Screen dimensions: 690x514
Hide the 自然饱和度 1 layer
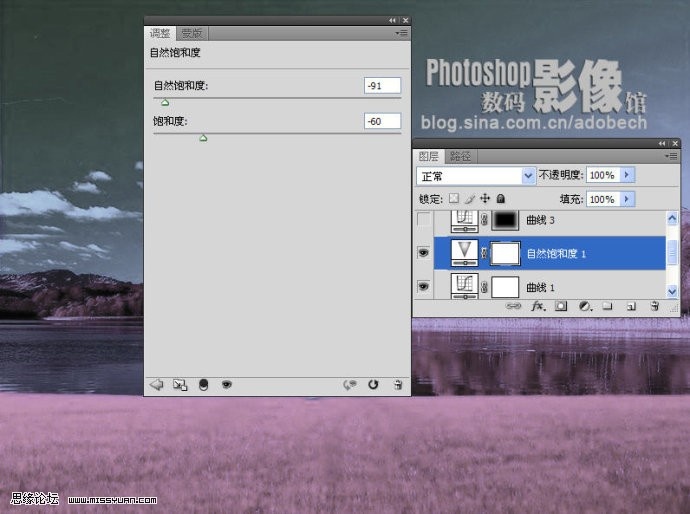424,253
